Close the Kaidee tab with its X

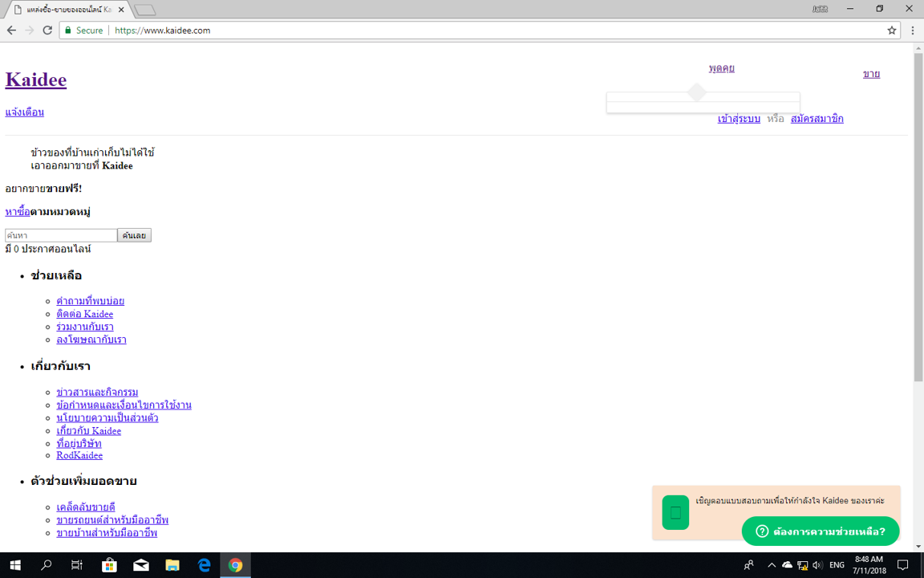pyautogui.click(x=121, y=10)
